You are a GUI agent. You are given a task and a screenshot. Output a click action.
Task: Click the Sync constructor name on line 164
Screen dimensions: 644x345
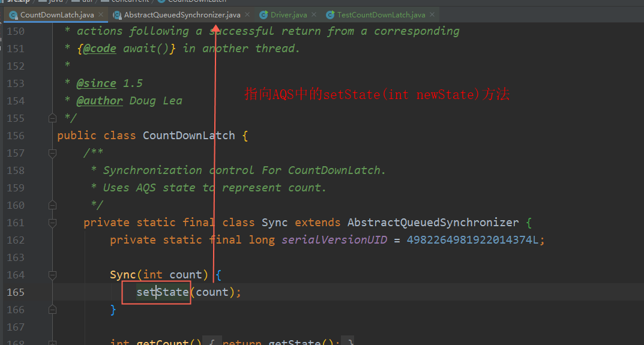(123, 275)
